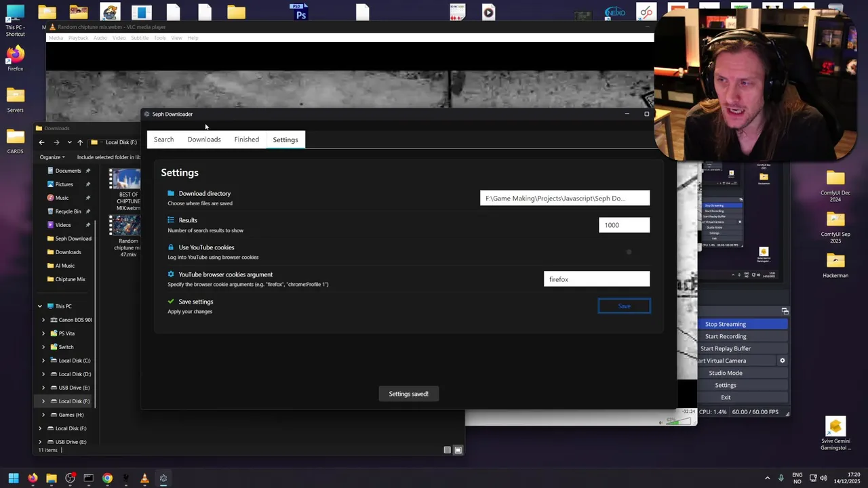This screenshot has height=488, width=868.
Task: Open the volume control in the system tray
Action: (x=823, y=478)
